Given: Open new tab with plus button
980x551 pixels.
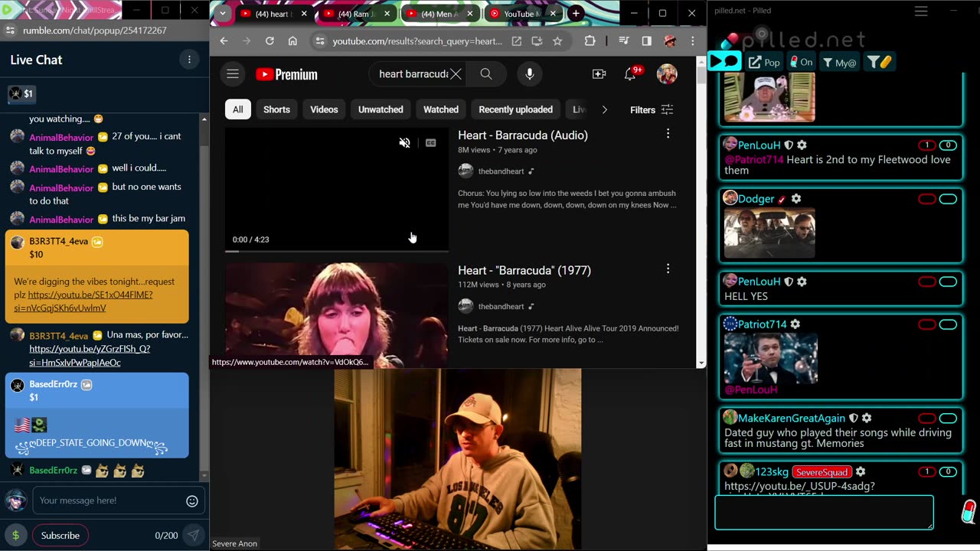Looking at the screenshot, I should [576, 14].
